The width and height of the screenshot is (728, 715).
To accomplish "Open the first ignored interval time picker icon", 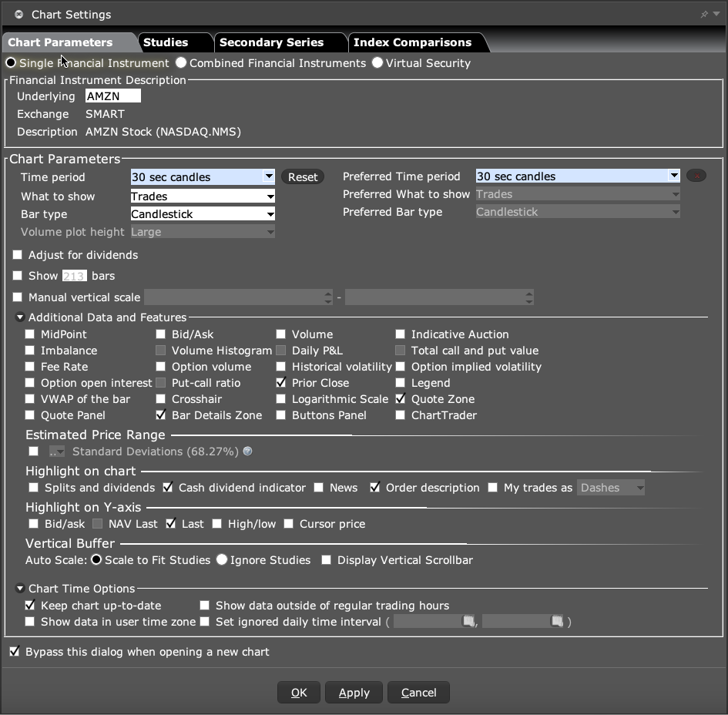I will tap(468, 621).
